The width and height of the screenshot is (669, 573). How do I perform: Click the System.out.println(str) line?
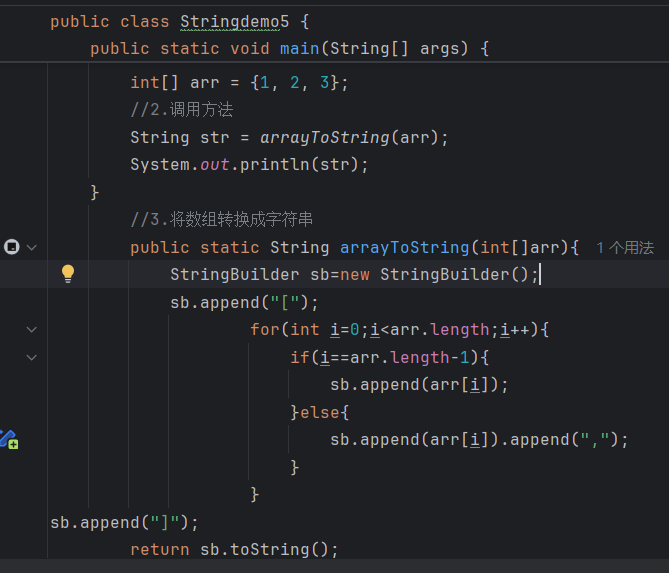(x=249, y=165)
